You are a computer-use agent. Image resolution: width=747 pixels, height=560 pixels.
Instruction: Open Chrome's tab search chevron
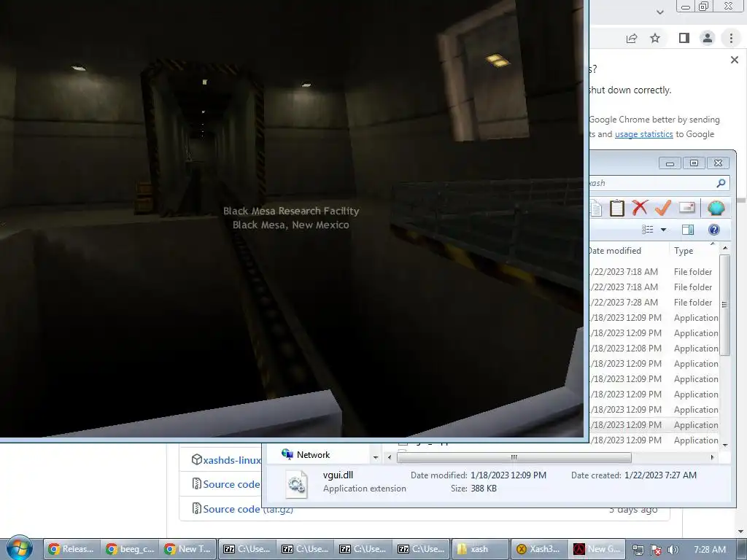659,12
